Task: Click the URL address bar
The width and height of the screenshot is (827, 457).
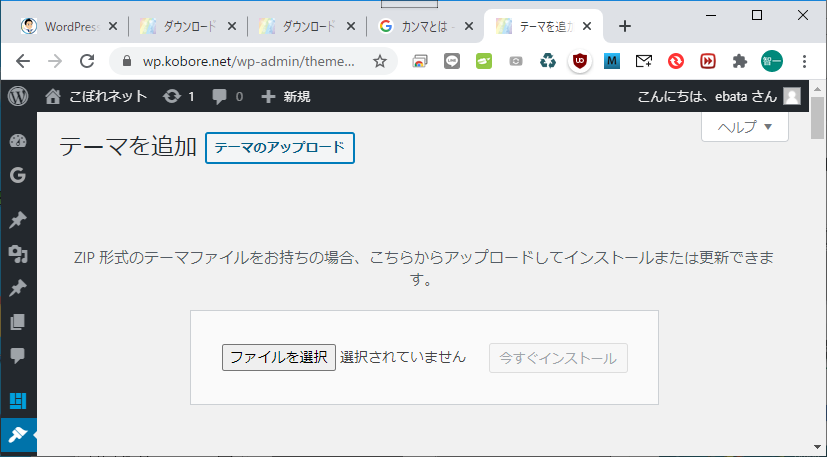Action: (x=240, y=61)
